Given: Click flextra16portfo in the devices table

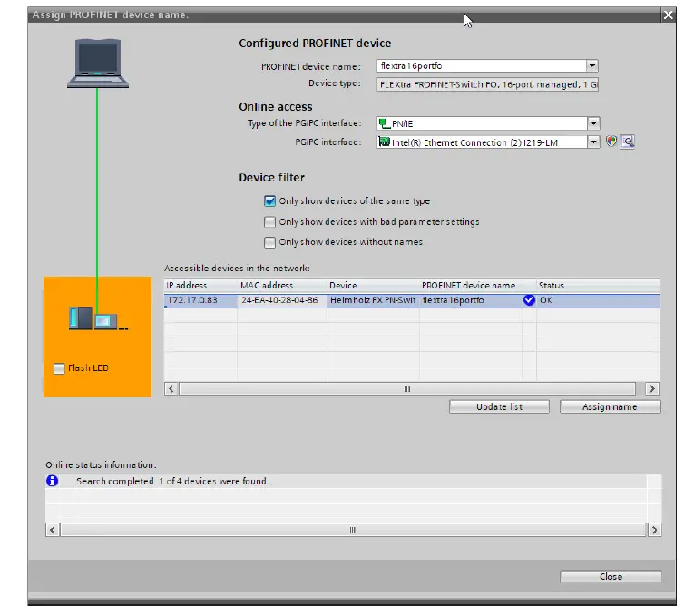Looking at the screenshot, I should click(x=471, y=300).
